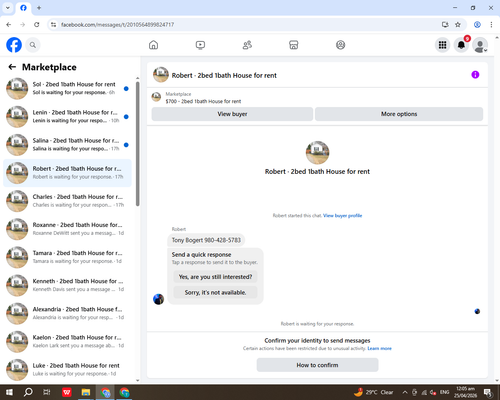Viewport: 500px width, 400px height.
Task: Open the purple conversation information icon
Action: pos(475,75)
